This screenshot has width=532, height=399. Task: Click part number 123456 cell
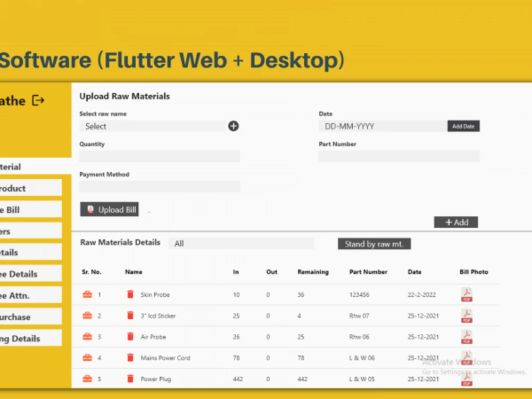pos(359,295)
